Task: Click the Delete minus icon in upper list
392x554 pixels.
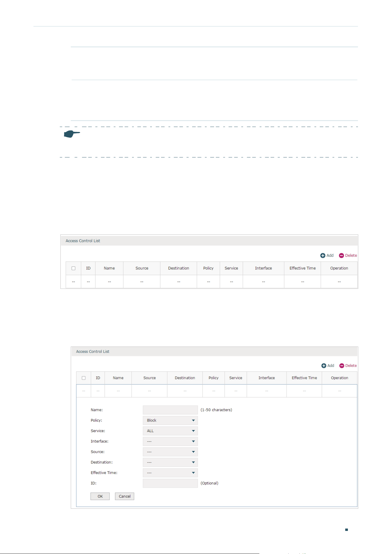Action: tap(341, 255)
